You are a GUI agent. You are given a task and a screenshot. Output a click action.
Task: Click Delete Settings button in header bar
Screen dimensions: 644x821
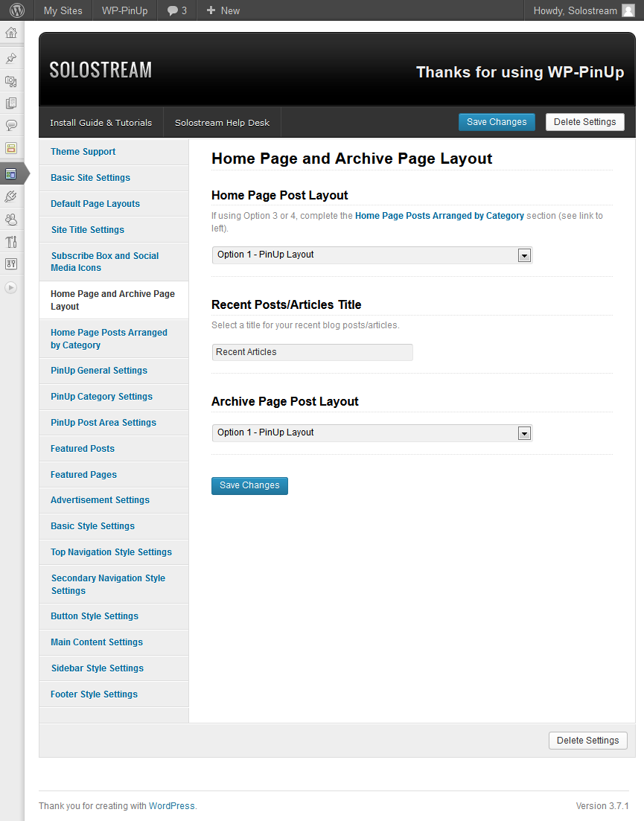click(585, 122)
